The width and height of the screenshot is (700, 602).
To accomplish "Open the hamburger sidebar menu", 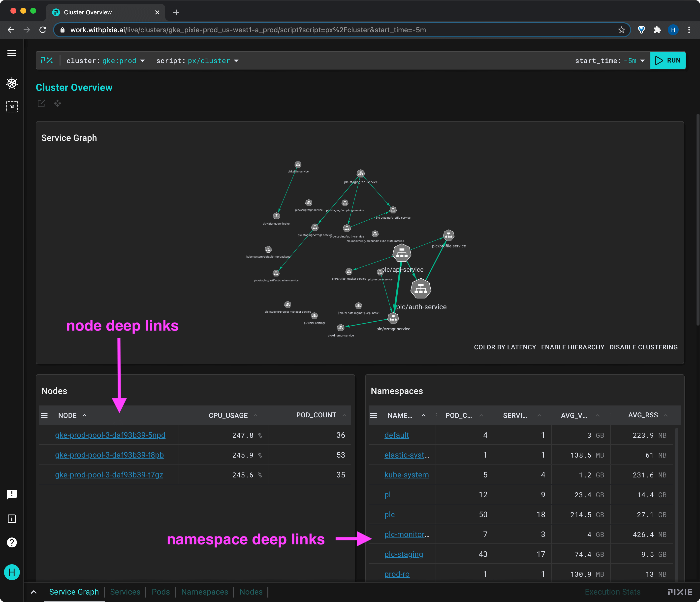I will [x=12, y=53].
